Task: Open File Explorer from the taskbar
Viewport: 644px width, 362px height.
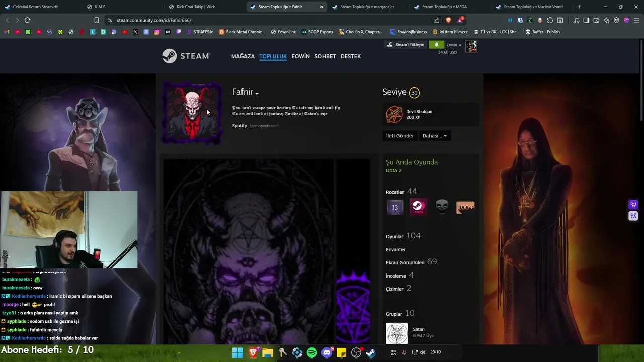Action: 268,353
